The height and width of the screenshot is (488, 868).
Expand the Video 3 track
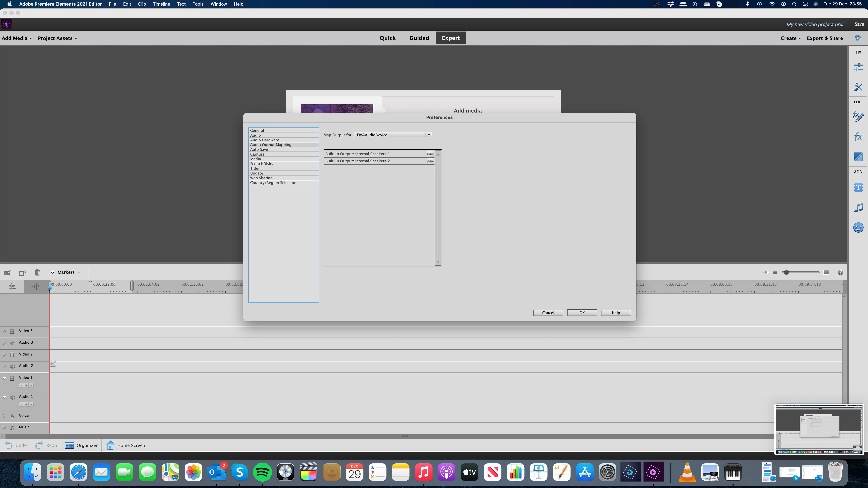coord(4,331)
